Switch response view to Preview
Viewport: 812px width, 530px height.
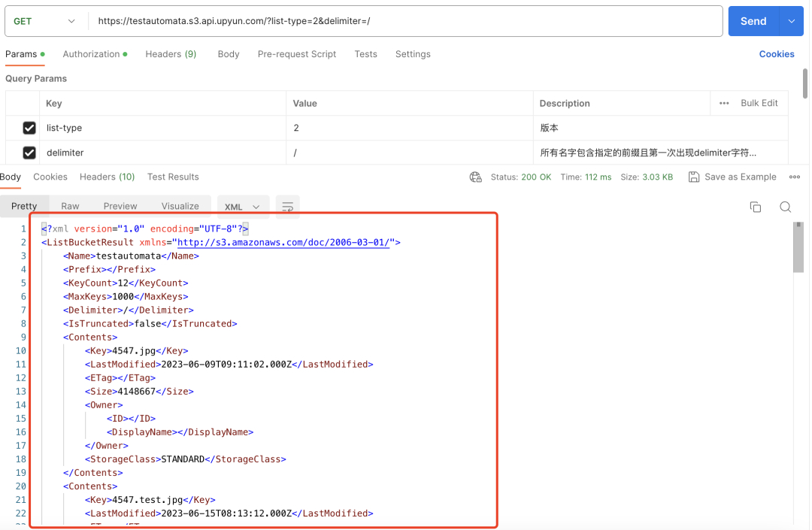(120, 206)
